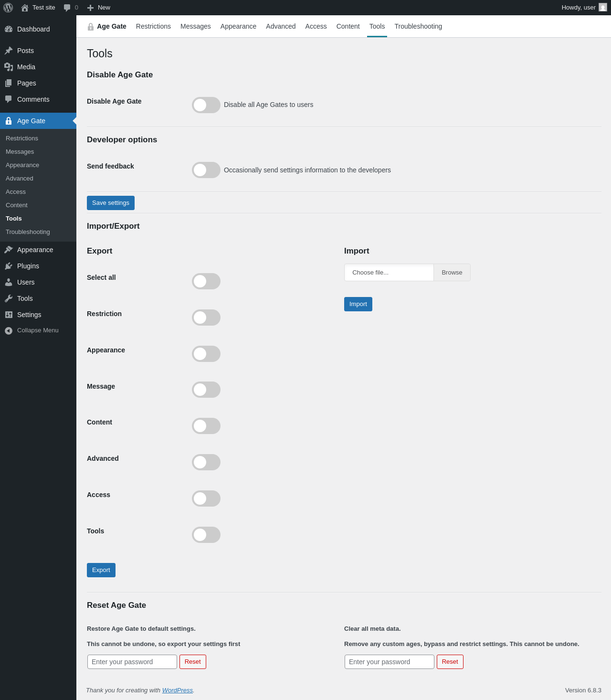Image resolution: width=611 pixels, height=700 pixels.
Task: Click the Age Gate header title
Action: point(112,26)
